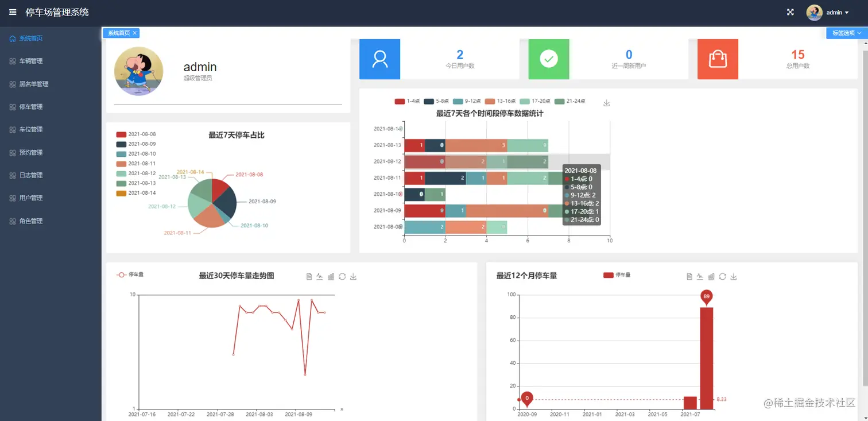The image size is (868, 421).
Task: Toggle the 2021-08-14 pie legend item
Action: (136, 193)
